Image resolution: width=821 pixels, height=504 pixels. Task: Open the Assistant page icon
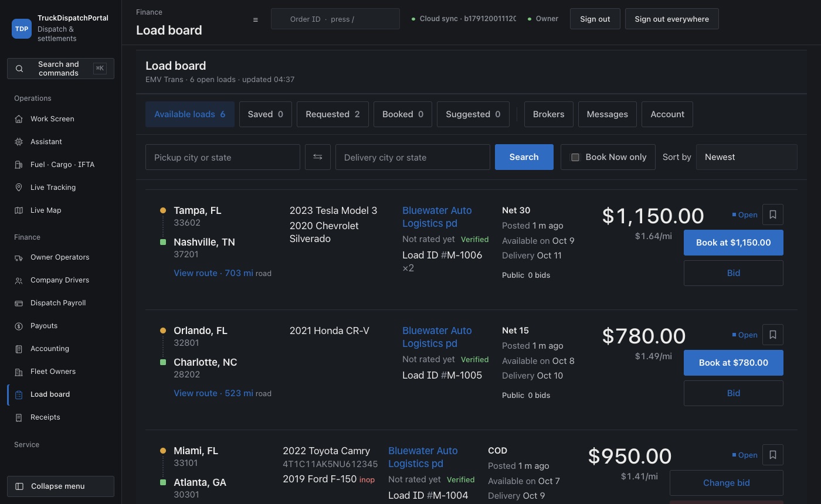pyautogui.click(x=19, y=142)
